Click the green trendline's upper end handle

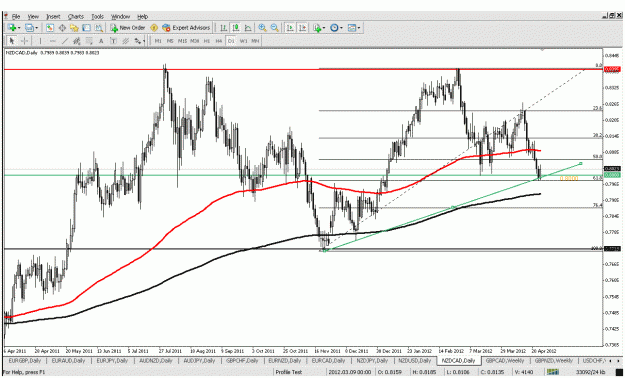581,163
